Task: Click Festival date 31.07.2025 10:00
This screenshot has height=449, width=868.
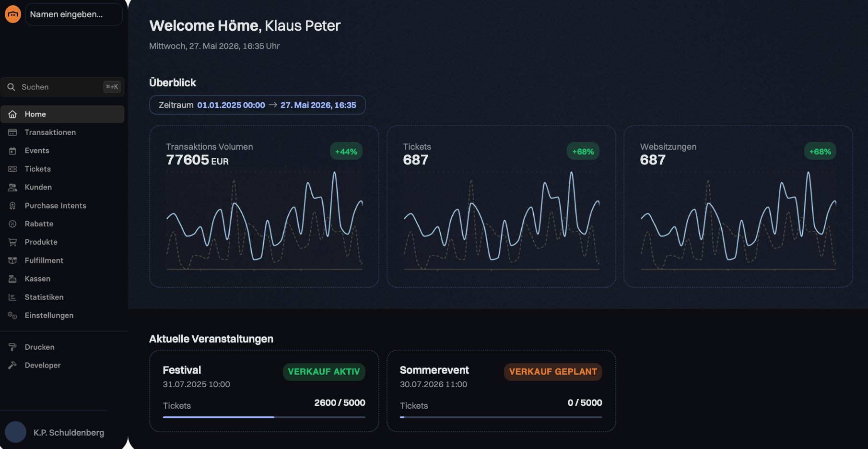Action: click(x=196, y=384)
